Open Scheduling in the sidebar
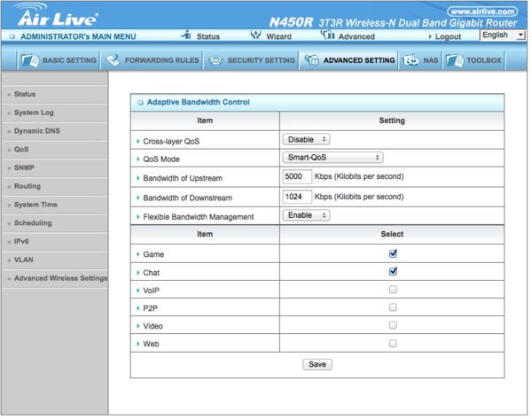This screenshot has width=532, height=419. pyautogui.click(x=33, y=223)
